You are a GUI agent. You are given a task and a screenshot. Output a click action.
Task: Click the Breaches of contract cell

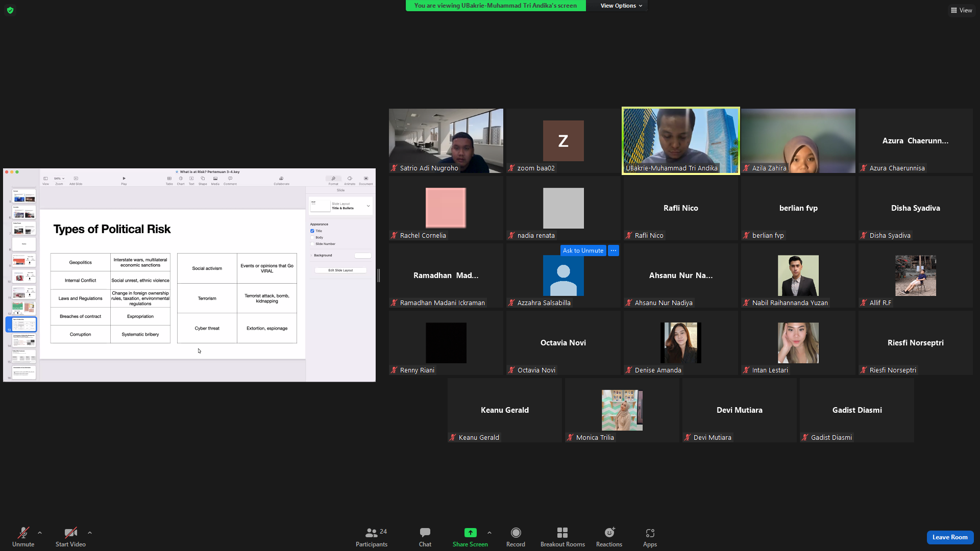[81, 316]
